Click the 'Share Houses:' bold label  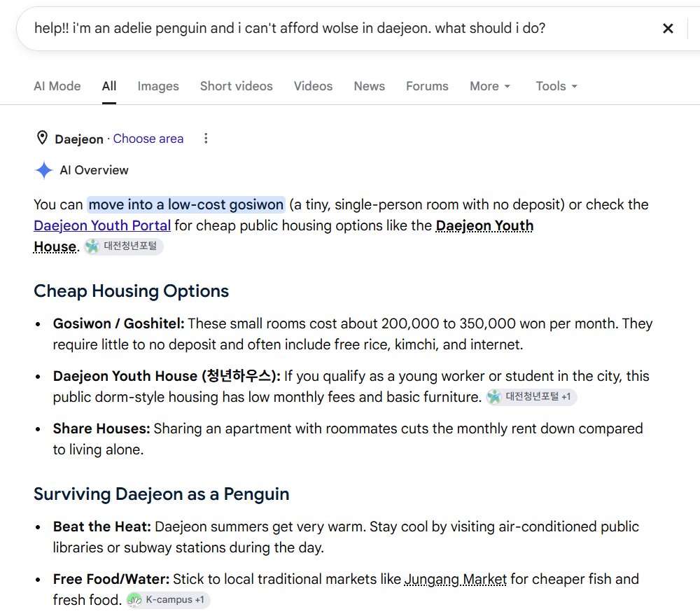101,428
